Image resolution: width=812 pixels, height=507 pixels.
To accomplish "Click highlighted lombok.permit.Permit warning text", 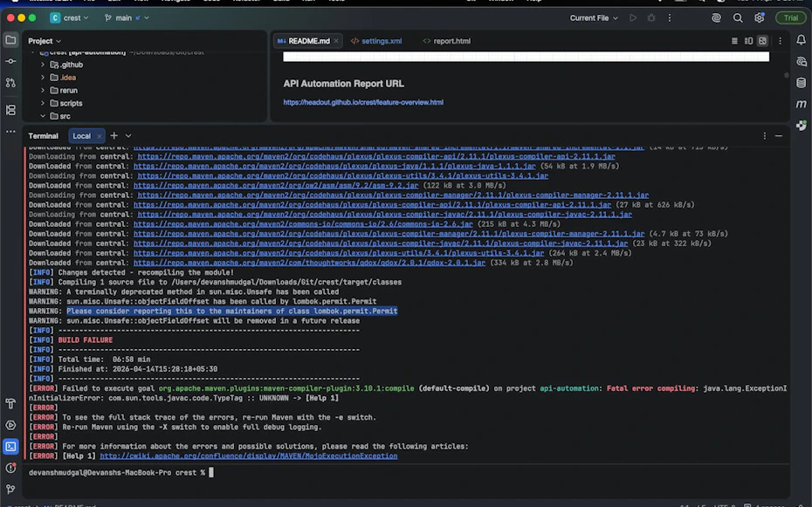I will coord(232,311).
